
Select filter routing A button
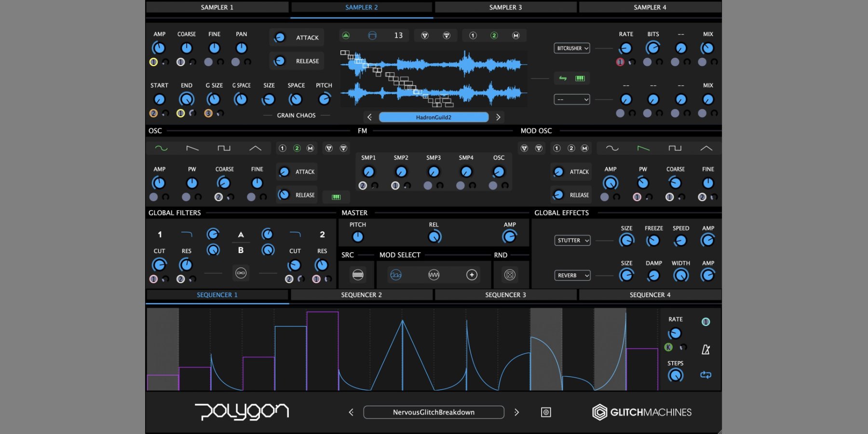(x=241, y=234)
